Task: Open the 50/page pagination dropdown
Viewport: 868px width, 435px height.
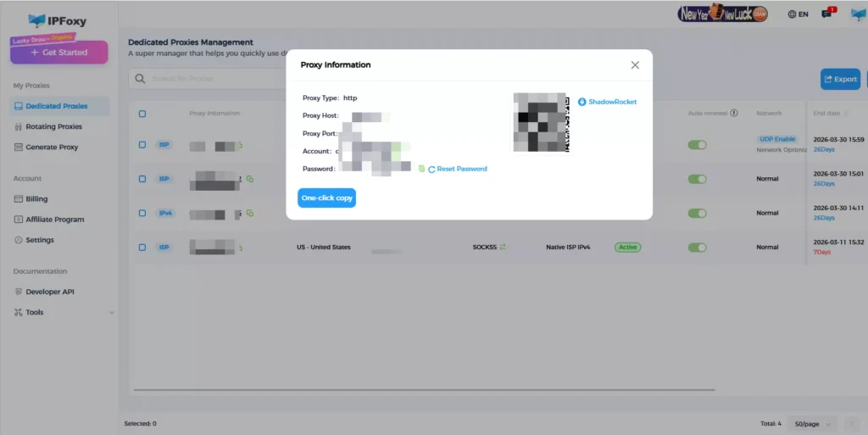Action: [812, 423]
